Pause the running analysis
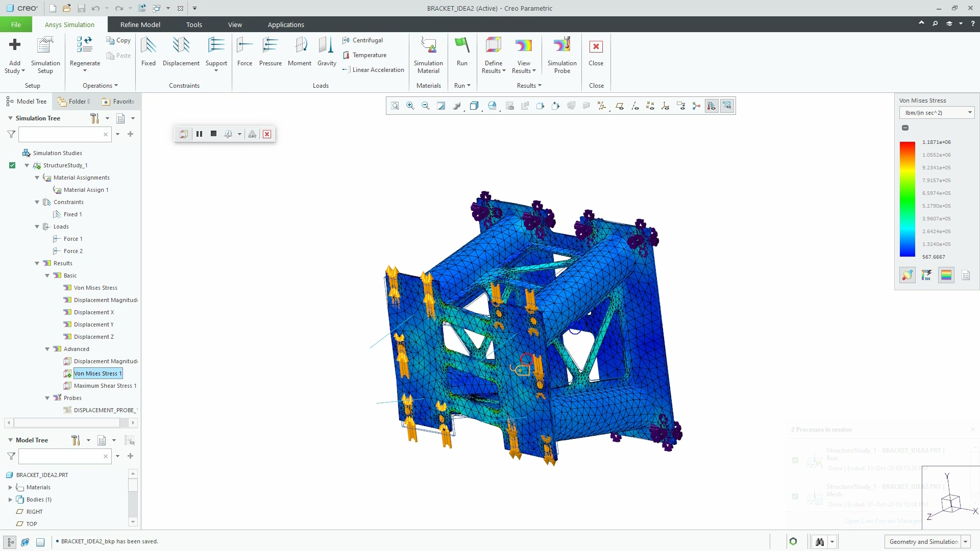This screenshot has width=980, height=551. [x=199, y=134]
